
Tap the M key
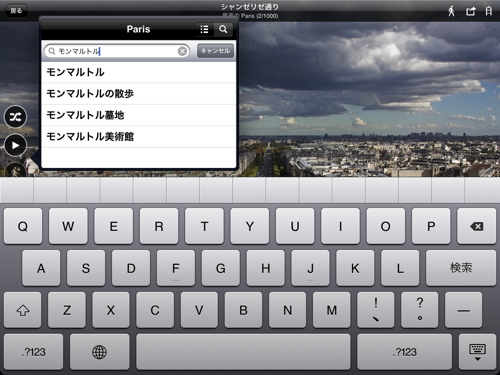coord(332,310)
